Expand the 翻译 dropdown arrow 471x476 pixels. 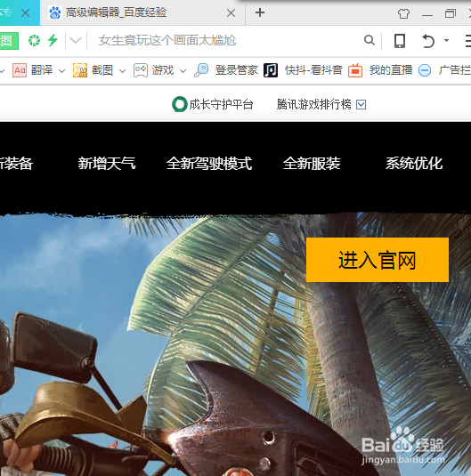[61, 71]
